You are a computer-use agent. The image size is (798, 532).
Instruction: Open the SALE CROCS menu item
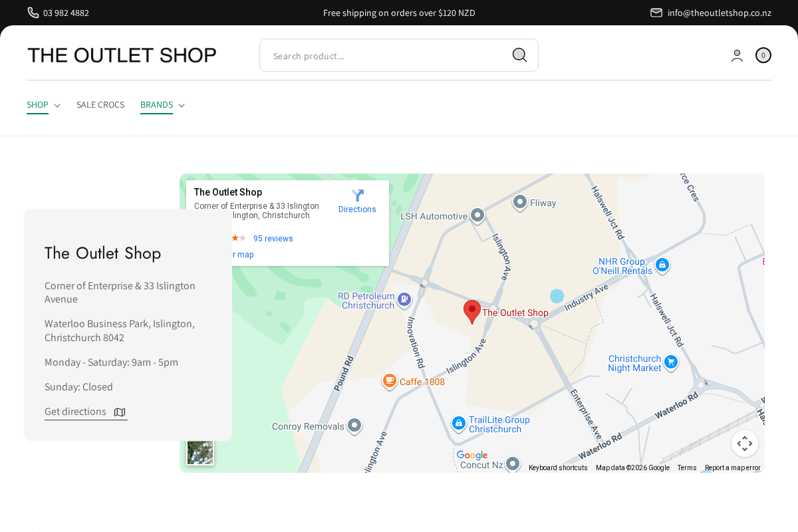[100, 104]
